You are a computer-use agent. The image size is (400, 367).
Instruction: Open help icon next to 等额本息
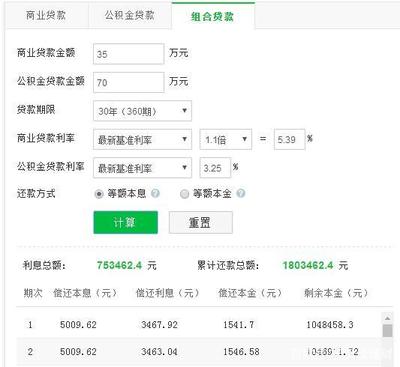(x=155, y=193)
